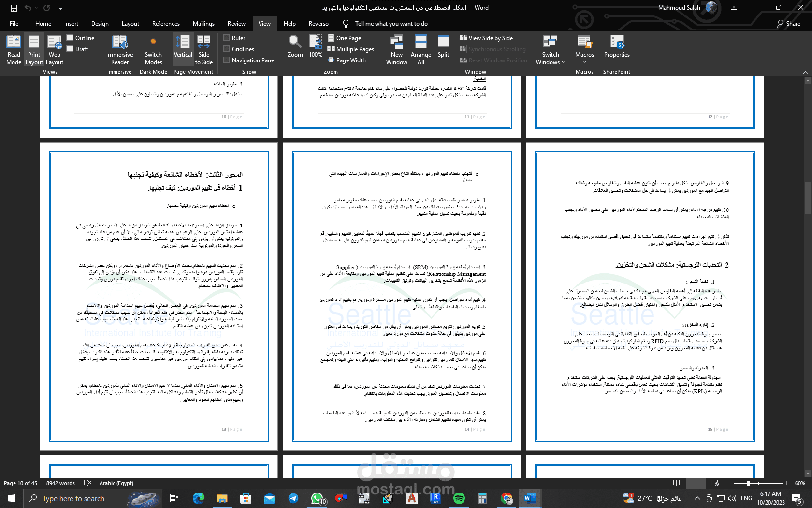Screen dimensions: 812x508
Task: Click the zoom slider handle
Action: tap(748, 483)
